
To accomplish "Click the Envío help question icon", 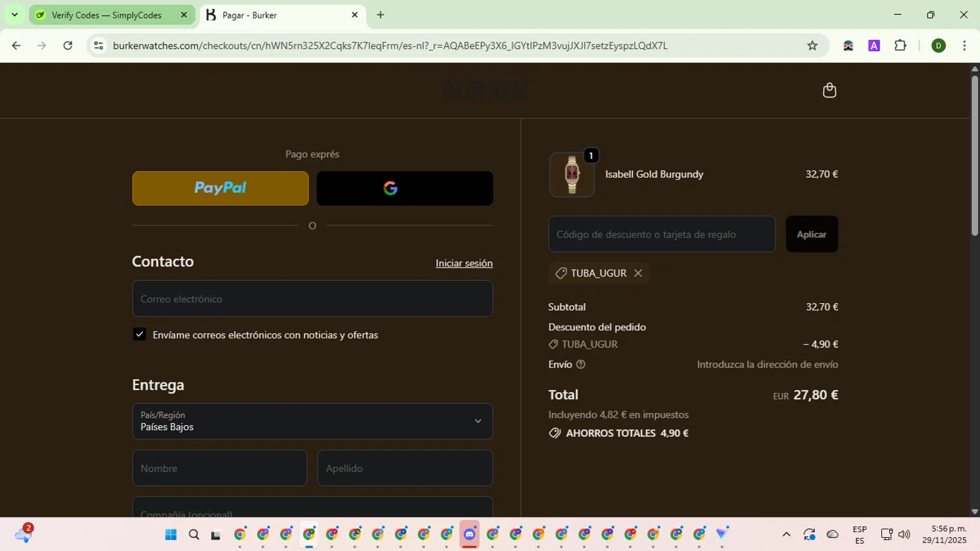I will point(581,365).
